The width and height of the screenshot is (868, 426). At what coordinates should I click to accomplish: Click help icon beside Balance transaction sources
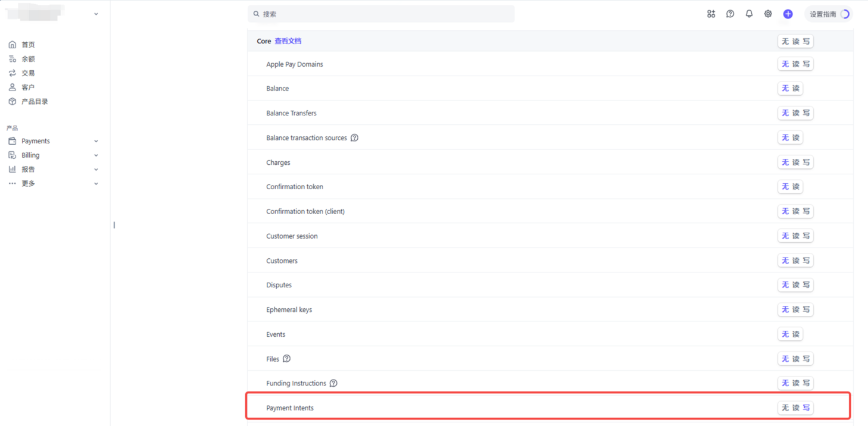point(354,137)
